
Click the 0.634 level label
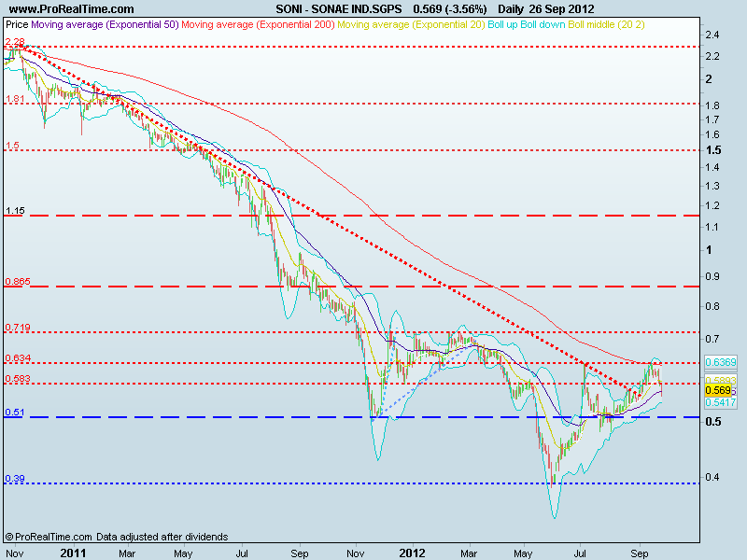18,358
